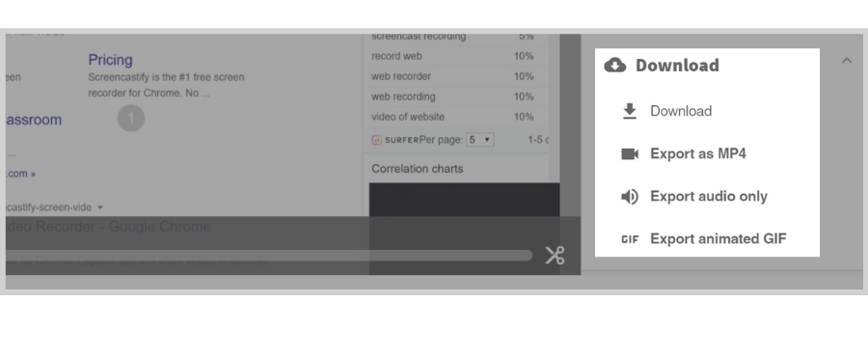
Task: Click the download arrow icon
Action: [x=630, y=111]
